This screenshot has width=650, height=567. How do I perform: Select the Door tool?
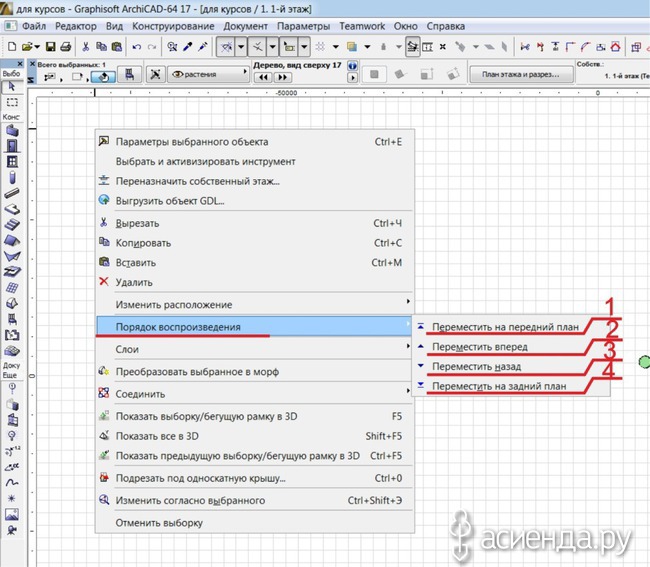[x=12, y=146]
